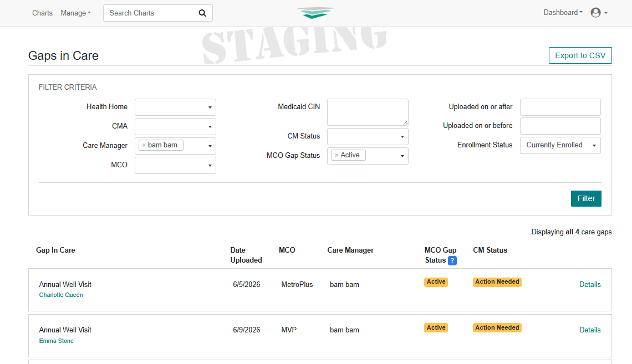The image size is (632, 364).
Task: Click the 'Date Uploaded' column header
Action: [x=246, y=255]
